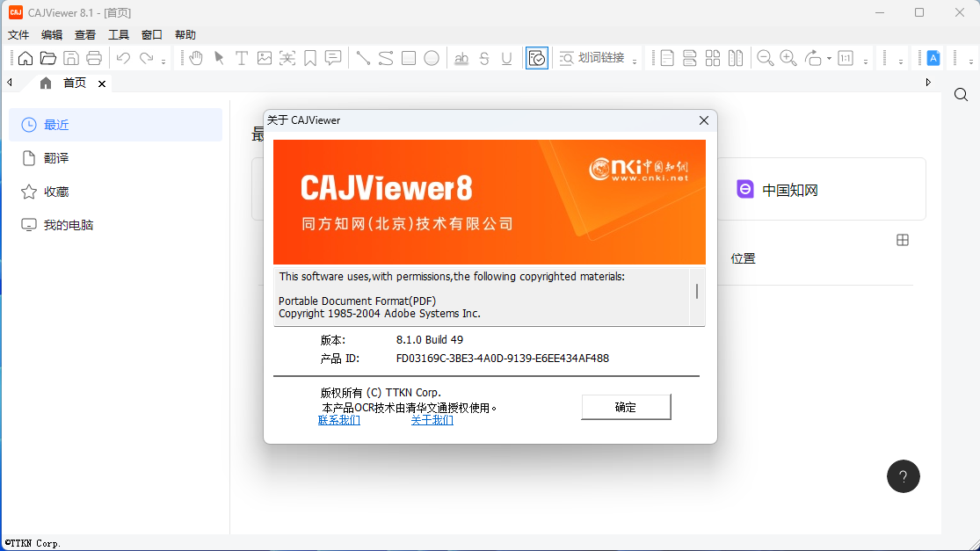
Task: Expand the overflow arrow after the Redo icon
Action: tap(163, 62)
